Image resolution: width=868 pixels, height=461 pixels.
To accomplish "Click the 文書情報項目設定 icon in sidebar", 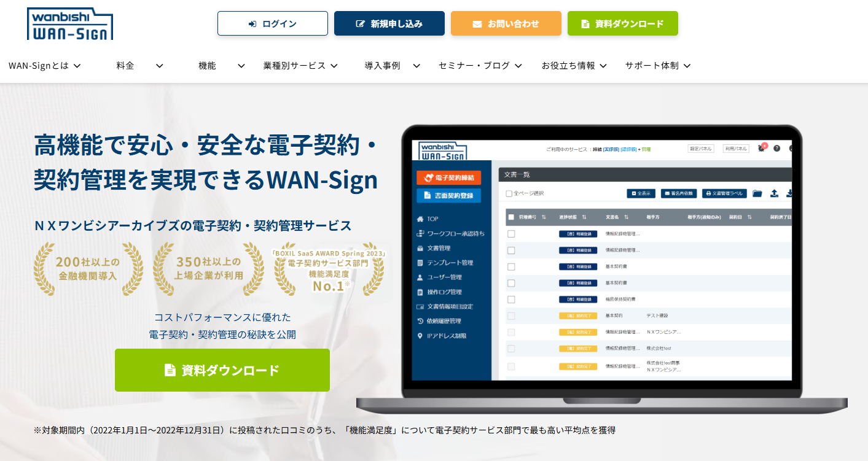I will [x=420, y=306].
